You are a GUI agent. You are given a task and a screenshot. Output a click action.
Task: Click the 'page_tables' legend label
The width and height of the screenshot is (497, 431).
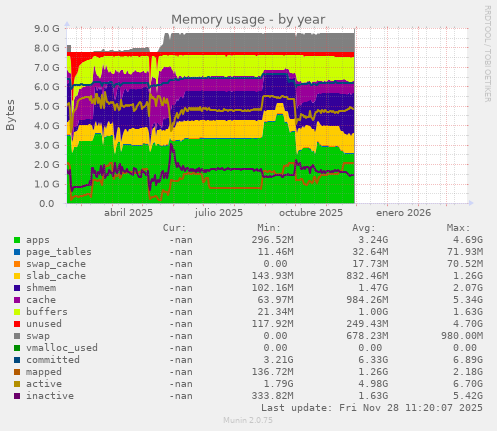point(59,252)
